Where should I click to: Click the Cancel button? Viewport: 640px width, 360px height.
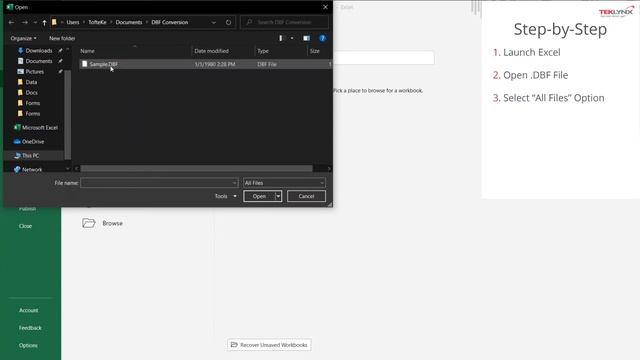pos(306,196)
